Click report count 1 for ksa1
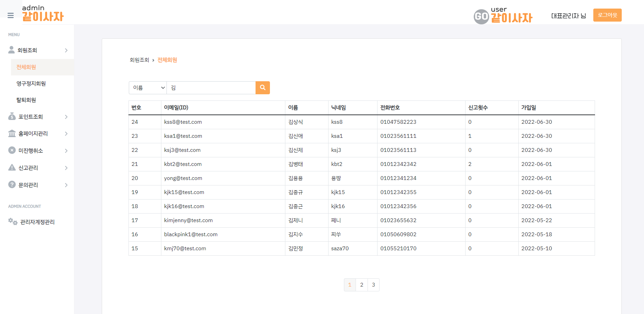 470,136
